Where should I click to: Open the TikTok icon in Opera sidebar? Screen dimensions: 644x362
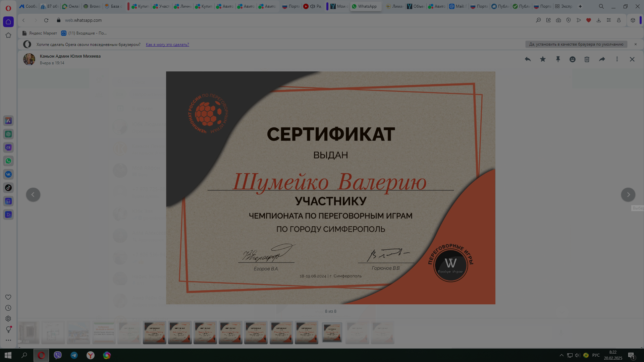[8, 188]
